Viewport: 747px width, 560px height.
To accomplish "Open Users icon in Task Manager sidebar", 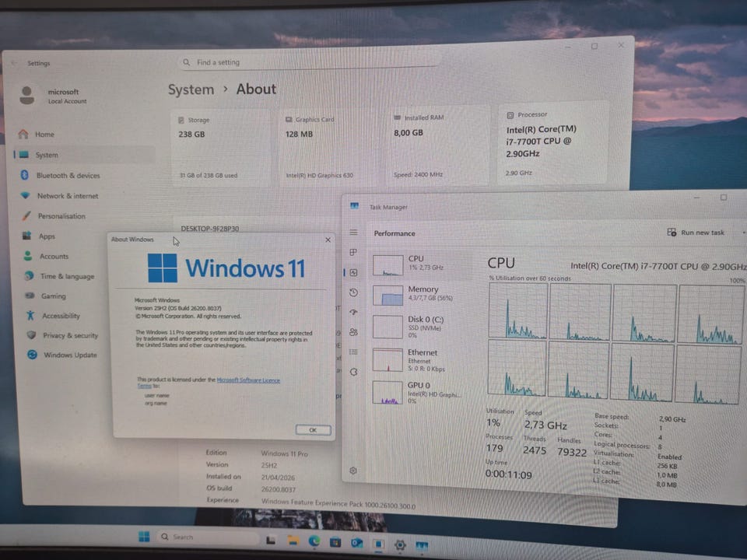I will [353, 332].
